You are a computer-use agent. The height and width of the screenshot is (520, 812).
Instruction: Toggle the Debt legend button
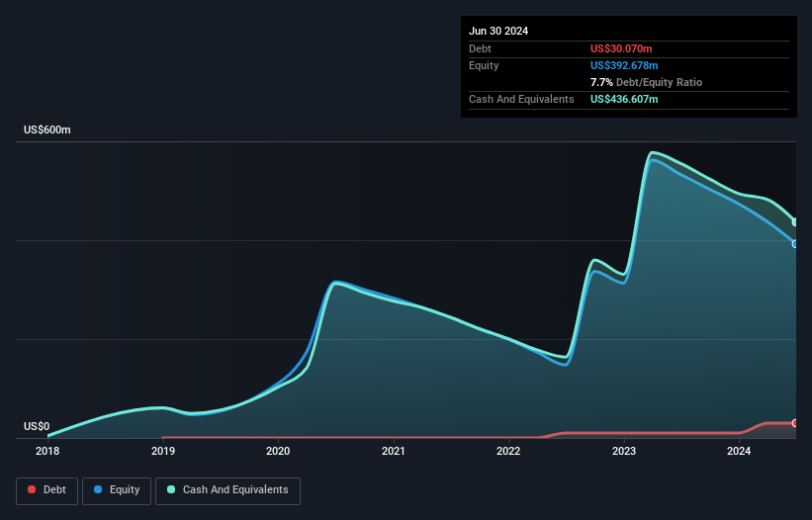(x=47, y=490)
